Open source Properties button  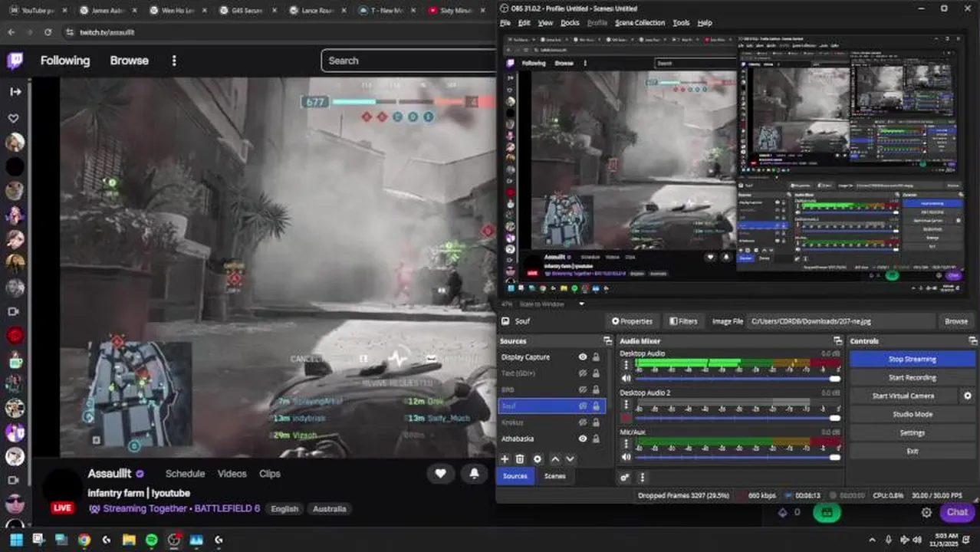pos(632,321)
